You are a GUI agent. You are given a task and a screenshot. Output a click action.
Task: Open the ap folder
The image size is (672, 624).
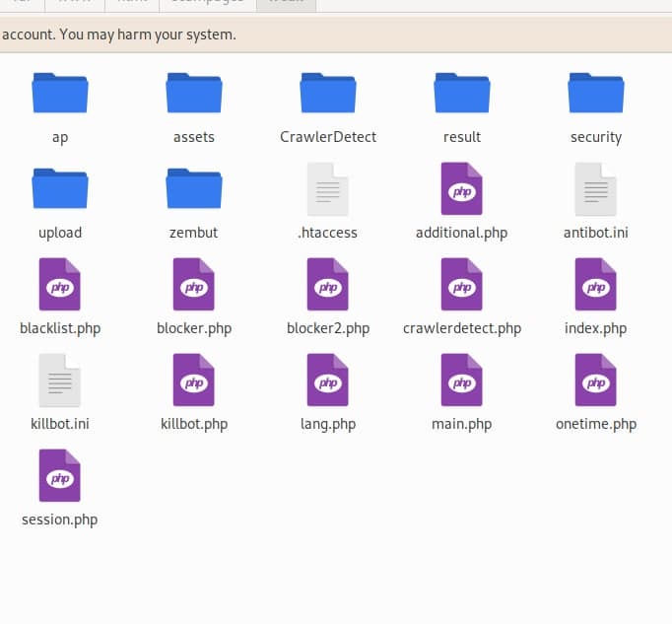click(x=60, y=95)
